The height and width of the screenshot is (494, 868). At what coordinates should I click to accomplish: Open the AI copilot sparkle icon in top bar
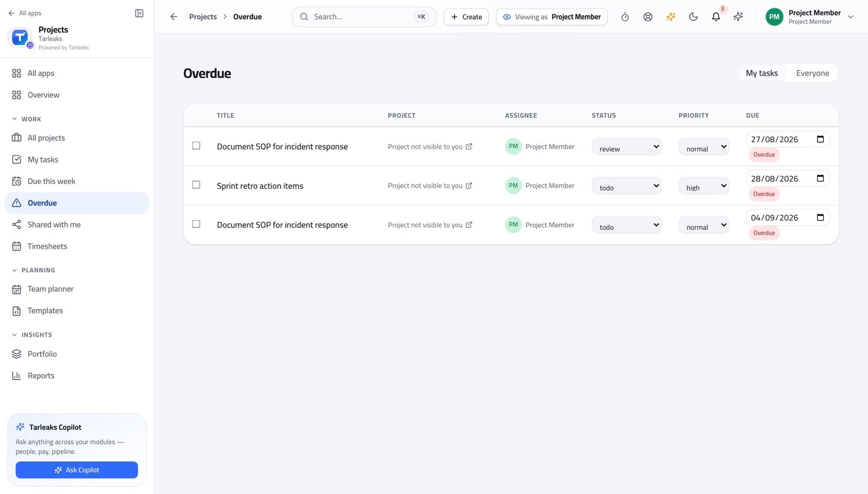click(x=738, y=17)
